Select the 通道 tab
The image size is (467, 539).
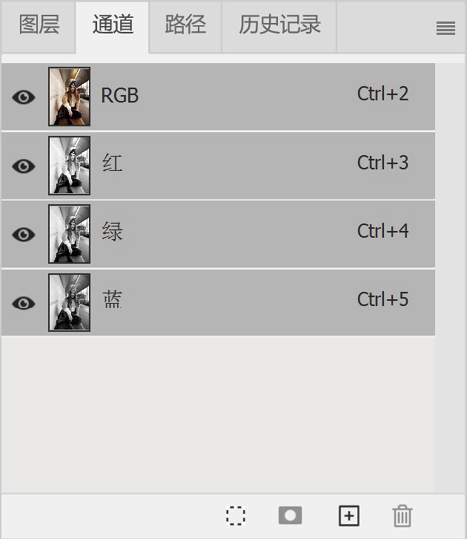tap(113, 25)
